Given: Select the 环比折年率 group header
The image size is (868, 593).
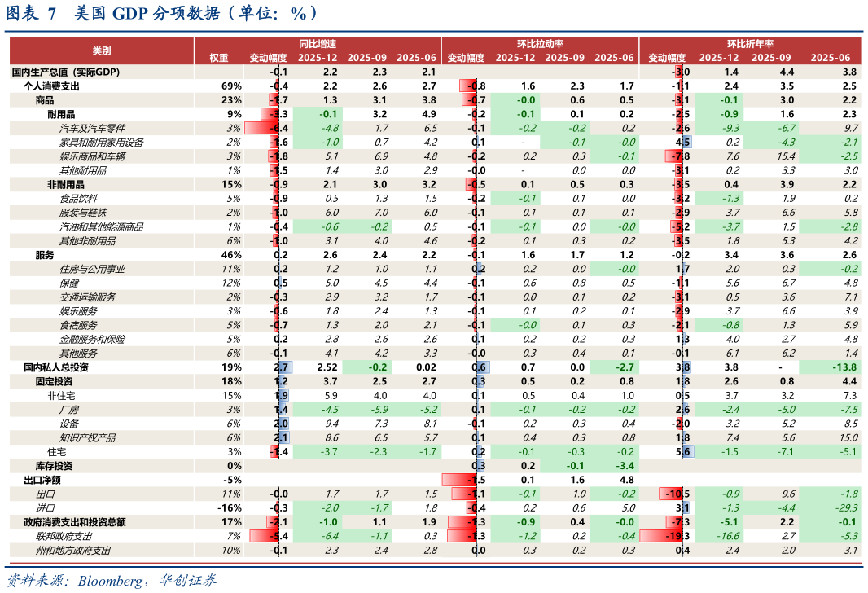Looking at the screenshot, I should (750, 43).
